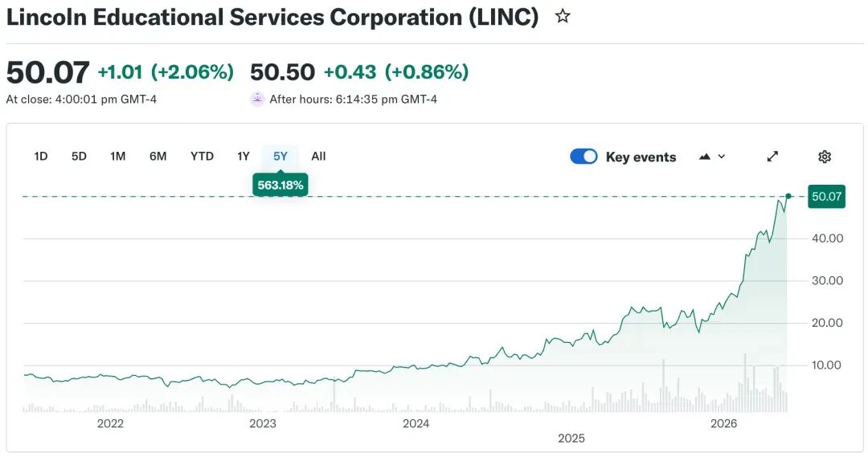Open chart settings gear icon
The image size is (868, 457).
click(x=825, y=157)
